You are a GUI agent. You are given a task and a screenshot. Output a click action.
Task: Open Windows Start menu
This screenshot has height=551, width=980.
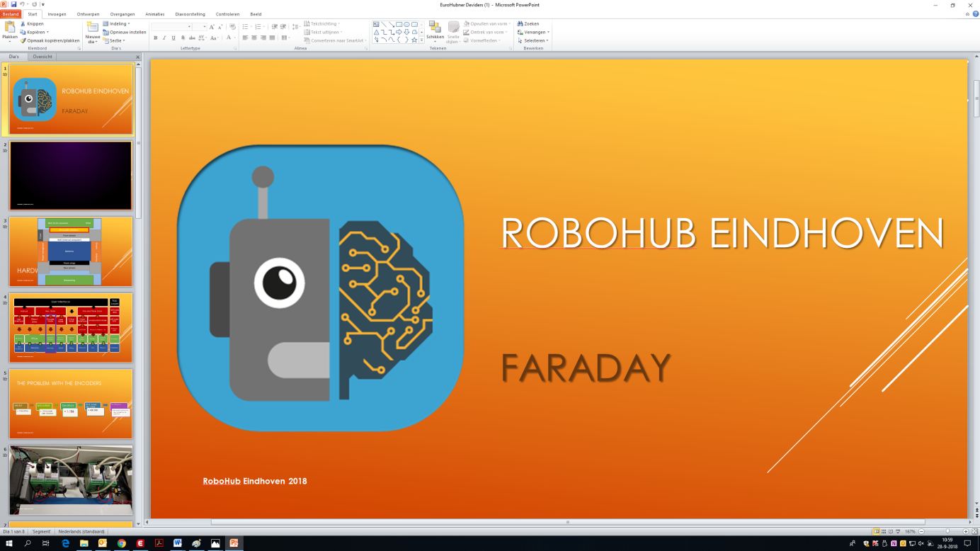coord(9,543)
